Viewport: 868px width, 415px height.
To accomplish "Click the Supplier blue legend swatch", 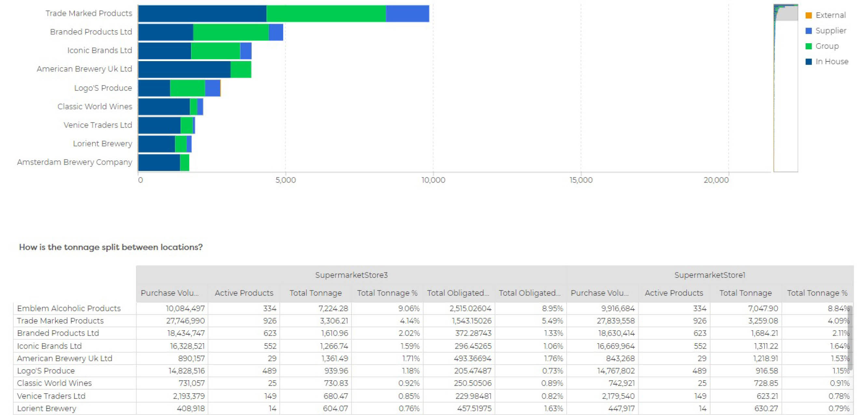I will click(808, 31).
